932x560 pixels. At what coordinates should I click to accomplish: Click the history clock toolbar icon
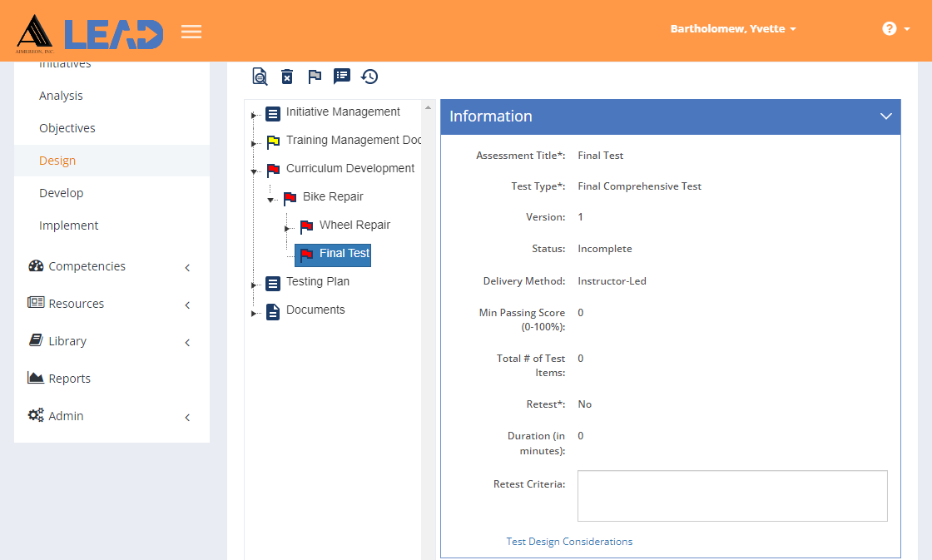tap(369, 76)
